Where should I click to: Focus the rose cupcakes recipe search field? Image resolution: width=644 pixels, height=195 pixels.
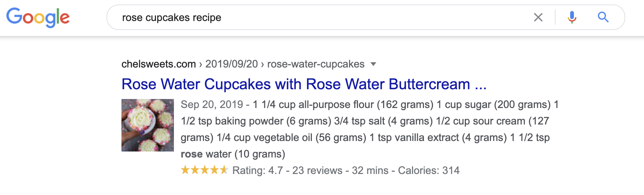(322, 17)
